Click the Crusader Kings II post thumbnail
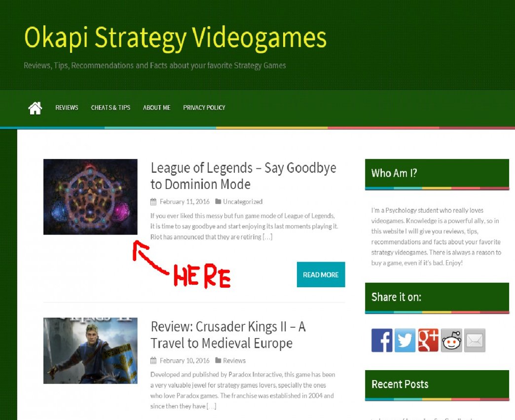This screenshot has height=420, width=515. (x=90, y=350)
